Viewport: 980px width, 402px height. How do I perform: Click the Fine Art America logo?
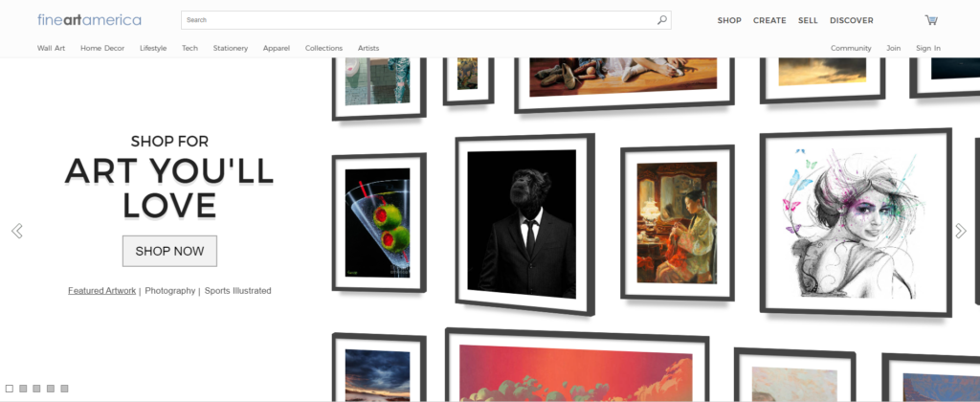pos(89,20)
